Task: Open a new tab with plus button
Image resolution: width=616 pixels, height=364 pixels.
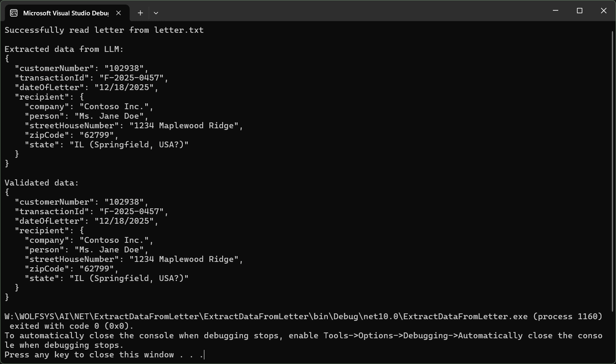Action: click(140, 13)
